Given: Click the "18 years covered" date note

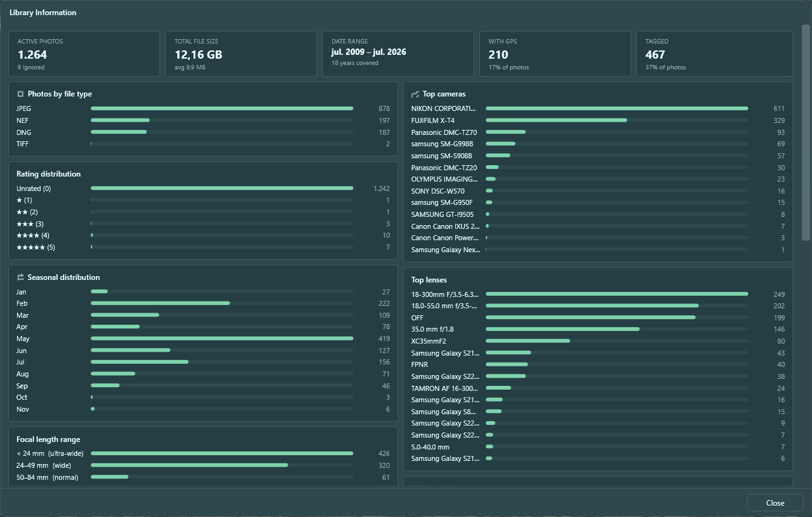Looking at the screenshot, I should click(x=355, y=63).
